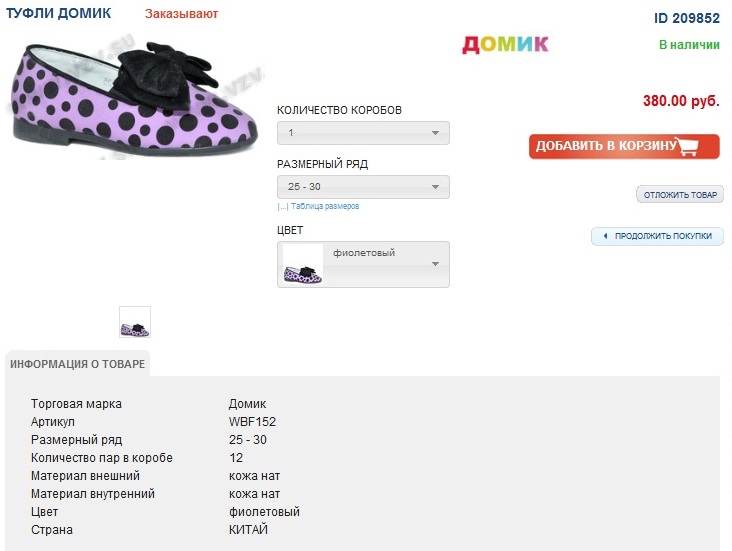
Task: Click the 380.00 руб. price
Action: 681,101
